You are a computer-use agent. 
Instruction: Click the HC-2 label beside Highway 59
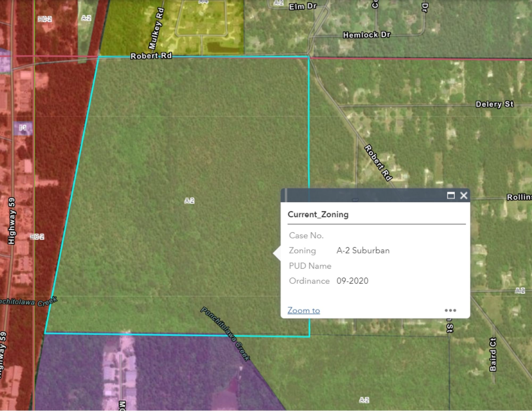click(37, 237)
